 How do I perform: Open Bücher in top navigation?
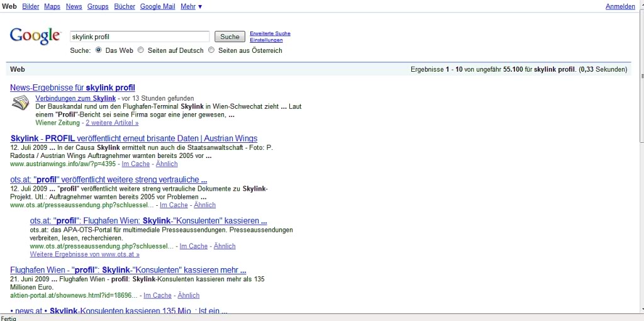point(125,6)
